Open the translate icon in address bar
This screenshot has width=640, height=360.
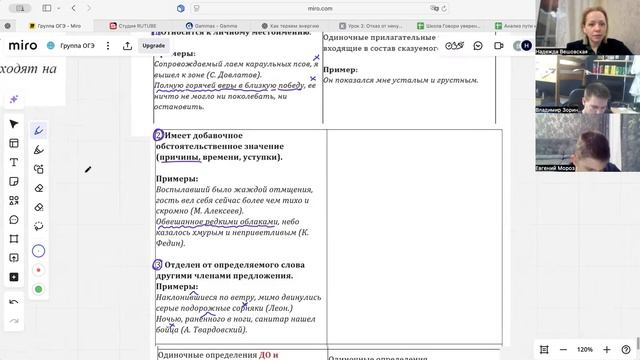pos(434,8)
